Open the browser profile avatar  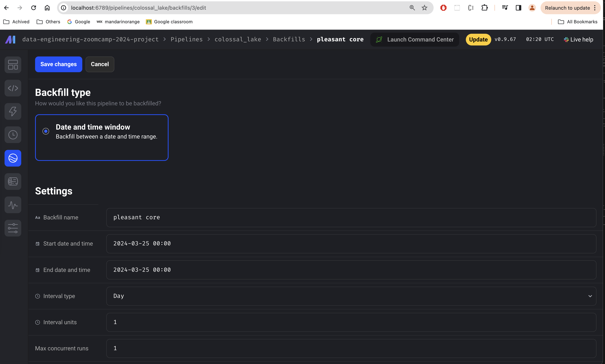click(532, 8)
